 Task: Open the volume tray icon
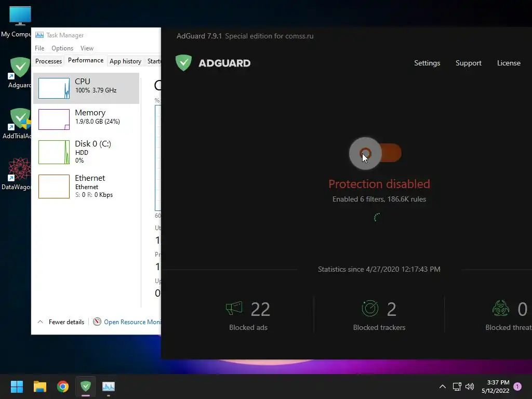[470, 387]
